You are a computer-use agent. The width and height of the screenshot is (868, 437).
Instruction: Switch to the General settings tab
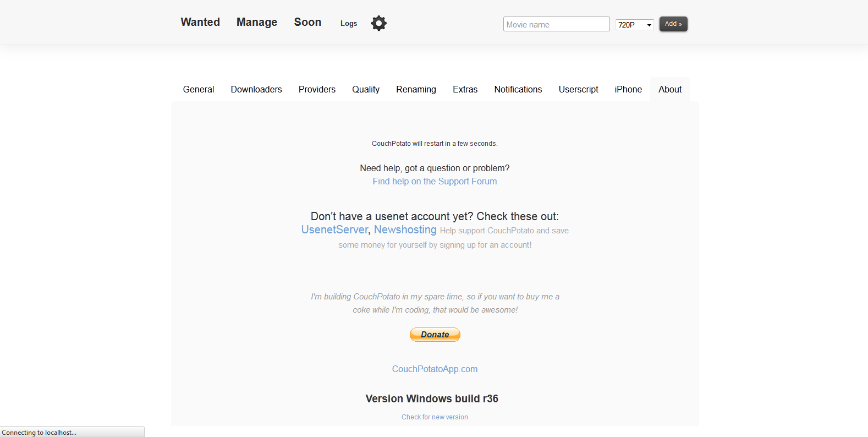(199, 89)
